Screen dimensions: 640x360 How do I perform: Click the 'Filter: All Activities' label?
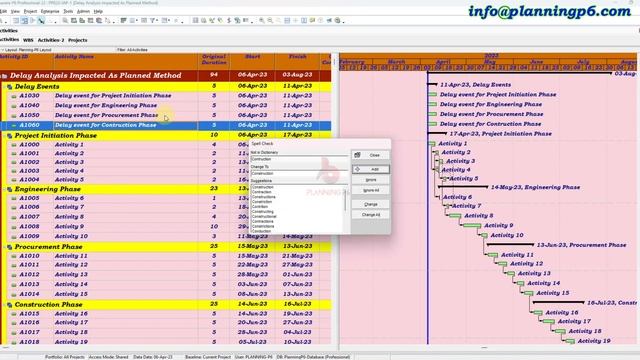(132, 50)
